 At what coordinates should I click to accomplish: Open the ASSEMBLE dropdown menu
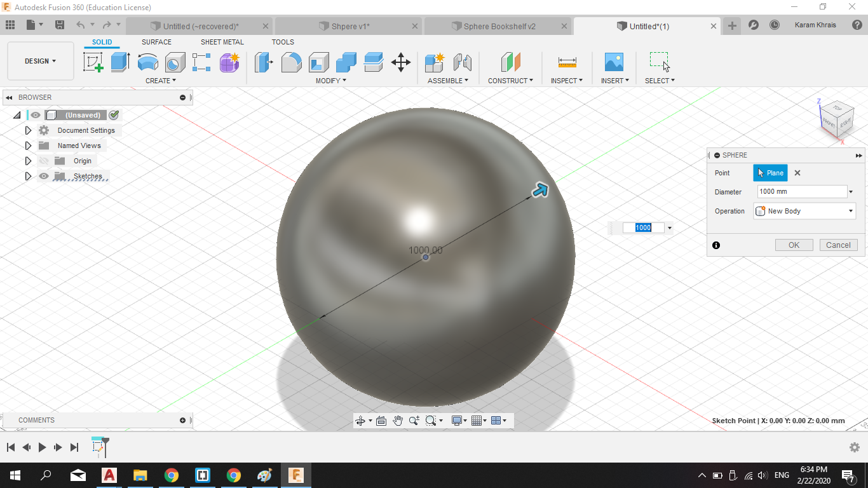coord(448,81)
